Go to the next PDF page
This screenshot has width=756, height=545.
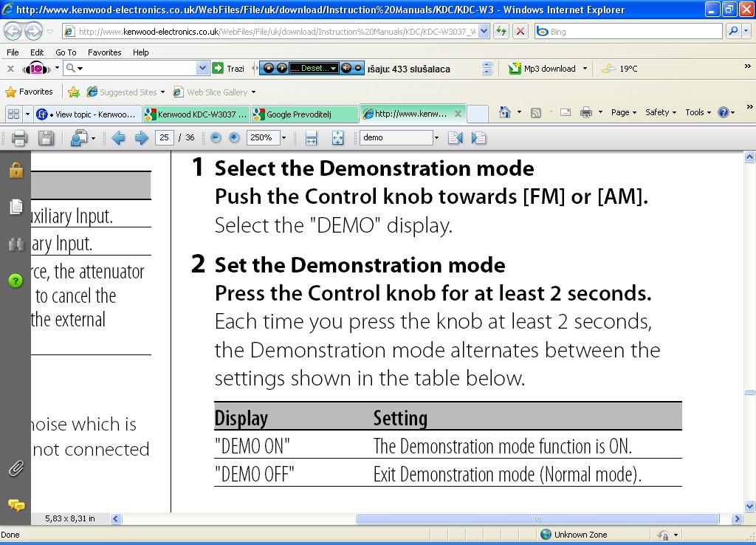[x=142, y=137]
